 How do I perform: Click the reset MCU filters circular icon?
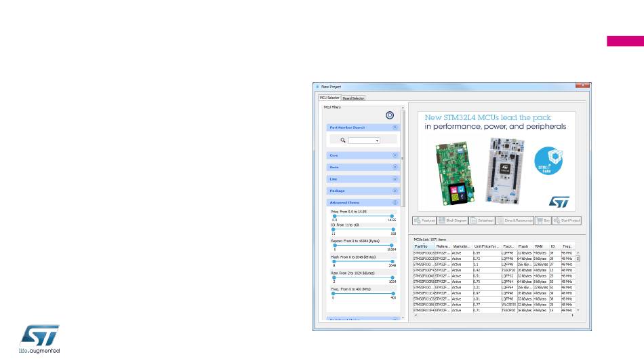[390, 115]
